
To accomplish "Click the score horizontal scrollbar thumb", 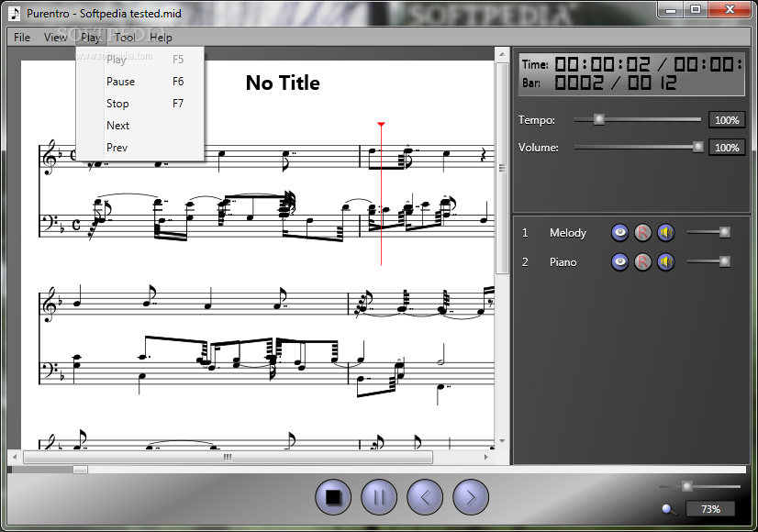I will (x=228, y=457).
